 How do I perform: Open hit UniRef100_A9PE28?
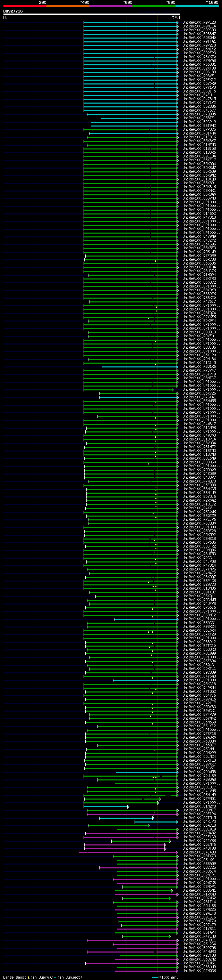pos(199,23)
